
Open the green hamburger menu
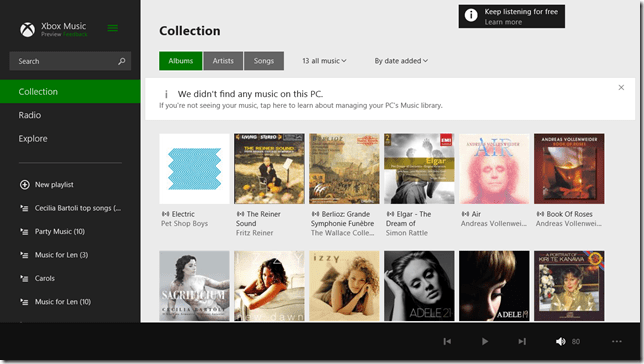113,28
